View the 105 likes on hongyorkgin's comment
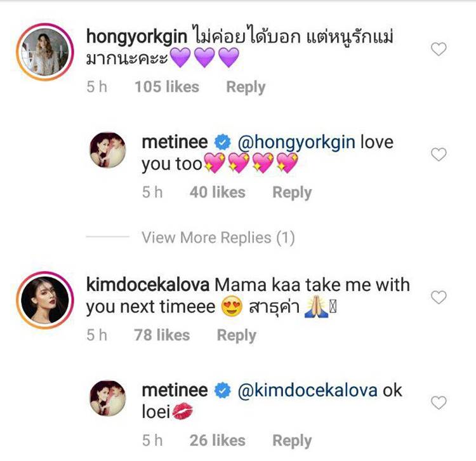 [x=166, y=87]
